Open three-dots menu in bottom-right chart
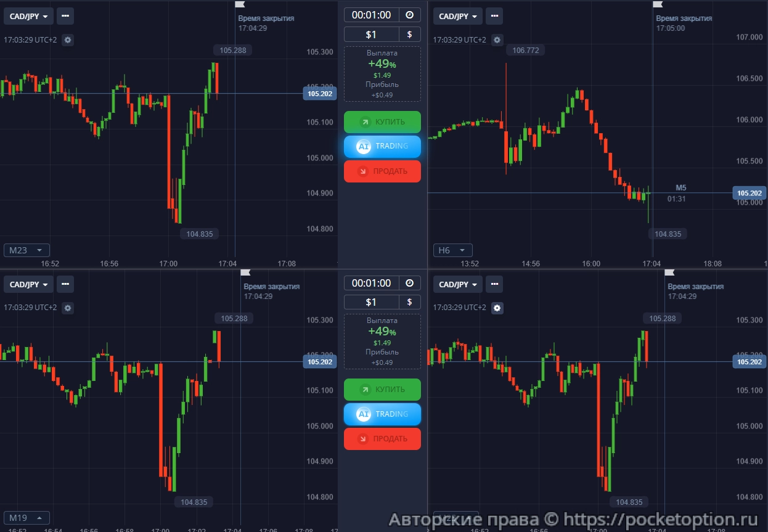This screenshot has width=768, height=532. click(494, 284)
